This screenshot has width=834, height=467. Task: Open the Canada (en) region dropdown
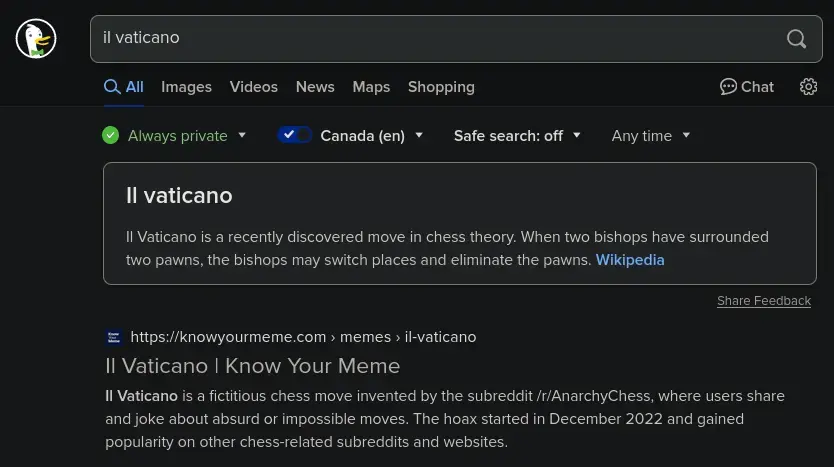(371, 136)
